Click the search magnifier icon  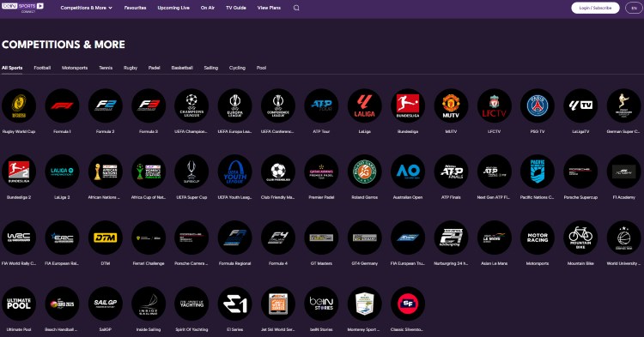coord(296,8)
